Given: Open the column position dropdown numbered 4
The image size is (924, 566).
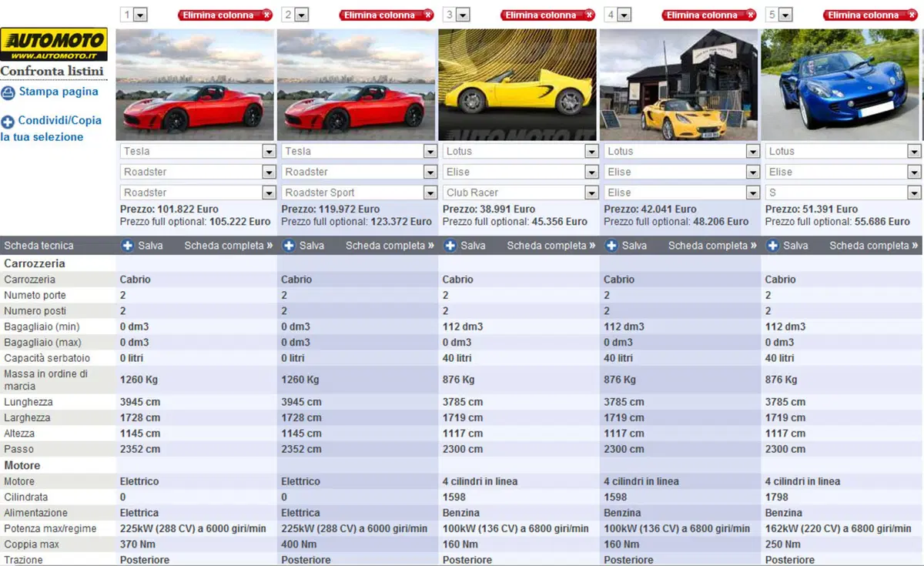Looking at the screenshot, I should pos(618,15).
